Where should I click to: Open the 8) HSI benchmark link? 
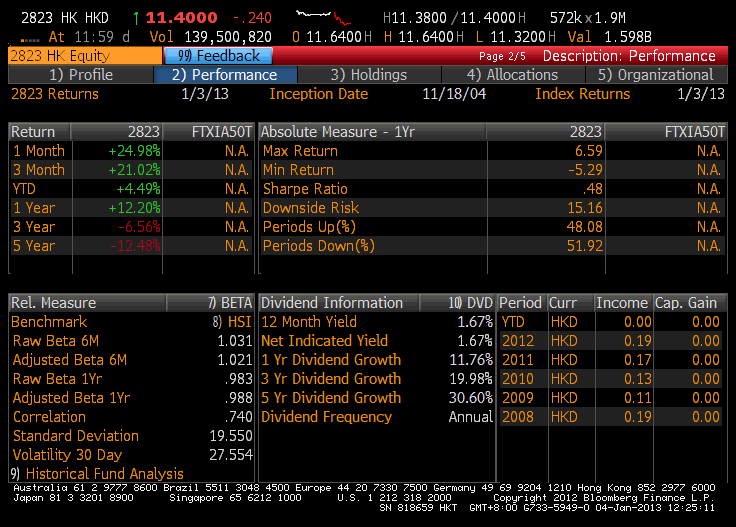click(232, 322)
